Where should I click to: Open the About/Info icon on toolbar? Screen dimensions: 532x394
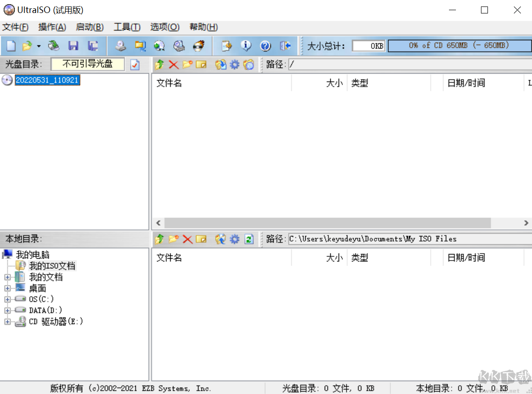[x=246, y=46]
